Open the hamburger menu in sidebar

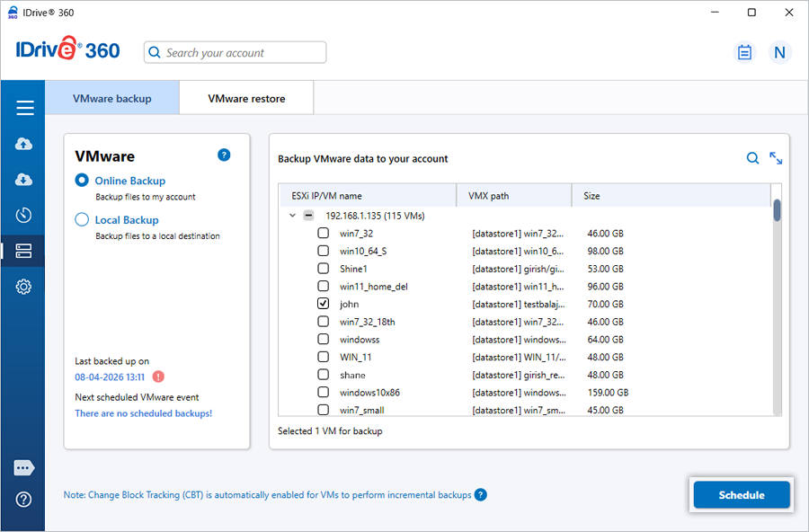(x=24, y=108)
